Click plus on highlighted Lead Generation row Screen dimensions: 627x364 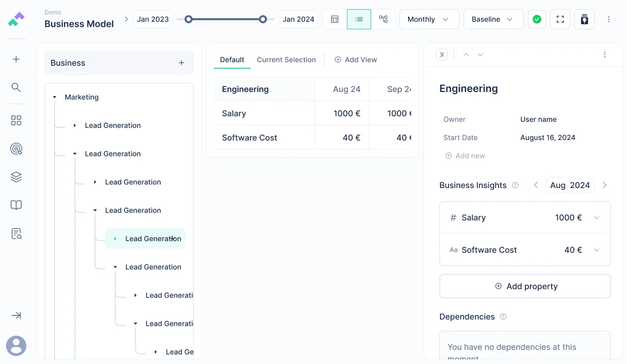tap(172, 239)
